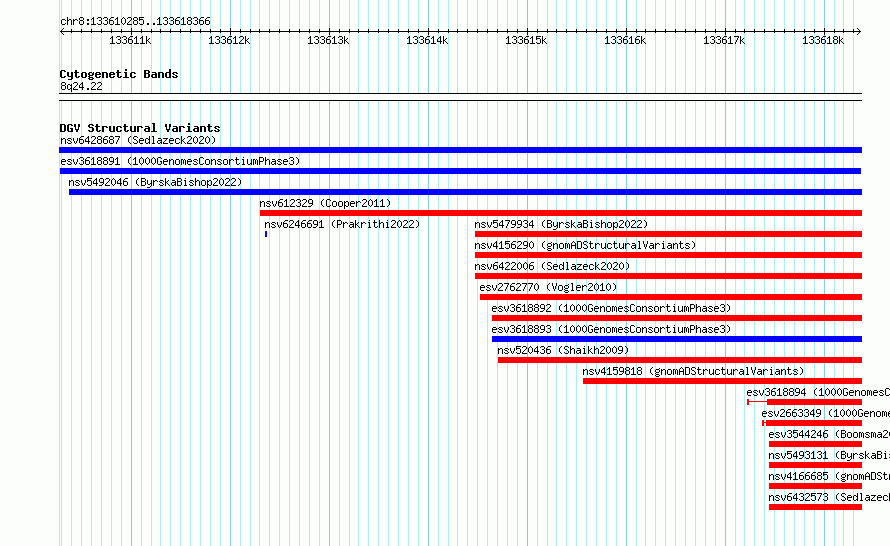Image resolution: width=890 pixels, height=546 pixels.
Task: Click the Cytogenetic Bands track title
Action: pyautogui.click(x=119, y=74)
